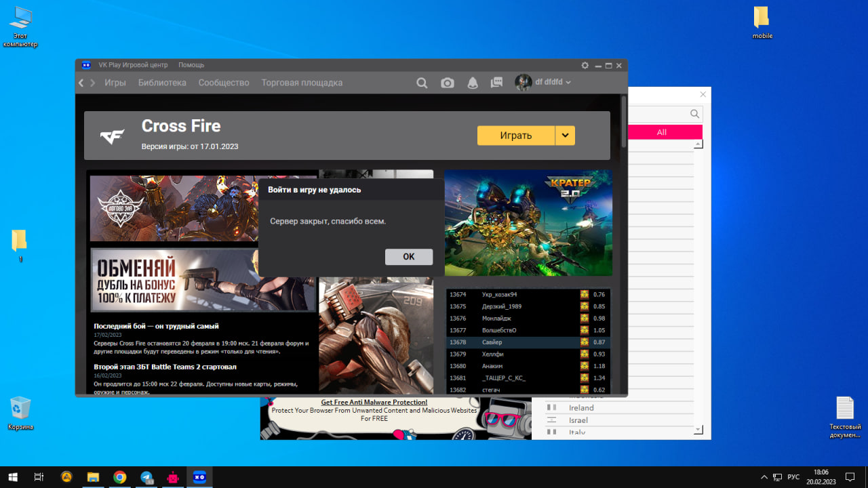
Task: Click the РУС language indicator
Action: click(x=793, y=477)
